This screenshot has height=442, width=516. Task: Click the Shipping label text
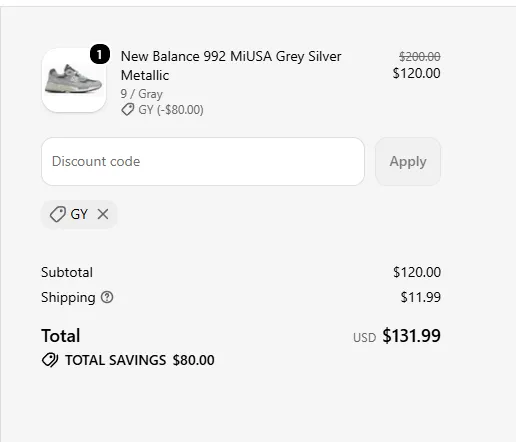(x=68, y=297)
